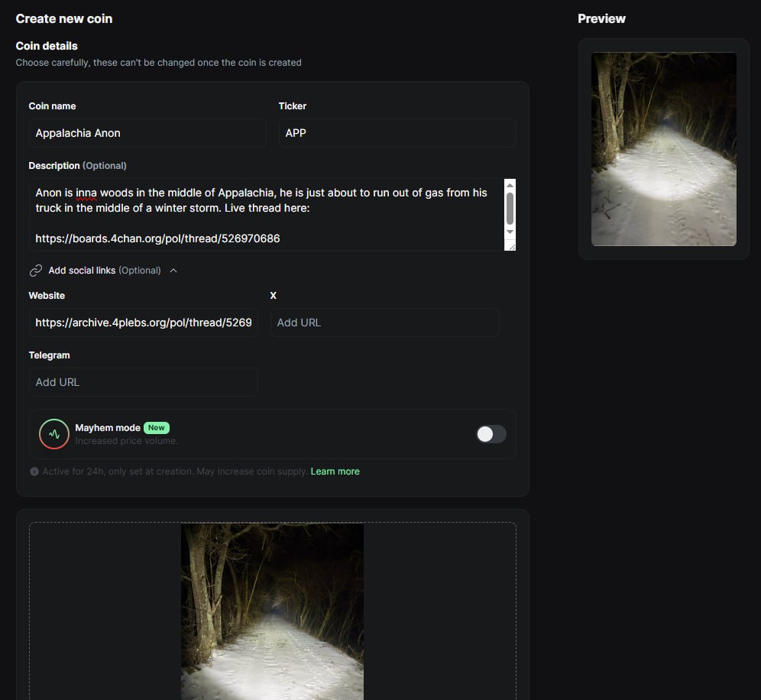The image size is (761, 700).
Task: Click the Create new coin heading
Action: click(x=64, y=18)
